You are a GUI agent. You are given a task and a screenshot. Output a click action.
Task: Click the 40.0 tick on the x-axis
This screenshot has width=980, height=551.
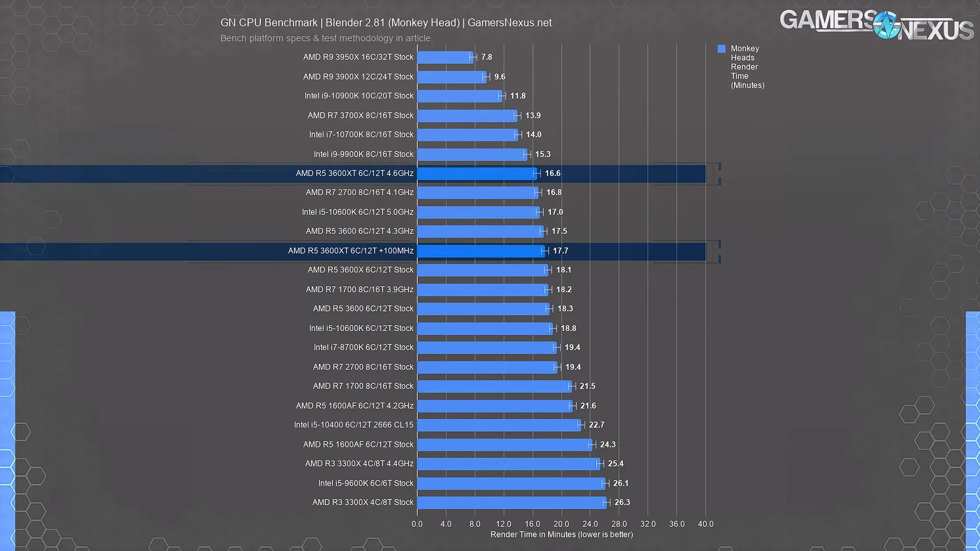706,524
